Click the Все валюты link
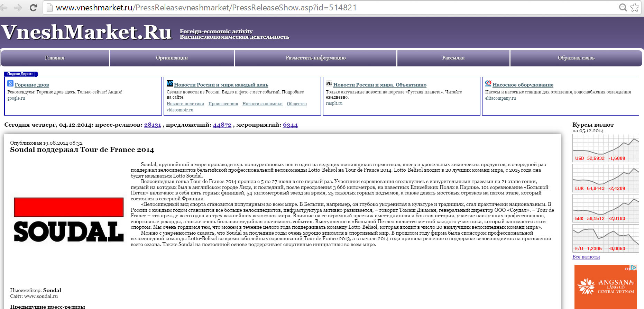644x309 pixels. (x=586, y=257)
